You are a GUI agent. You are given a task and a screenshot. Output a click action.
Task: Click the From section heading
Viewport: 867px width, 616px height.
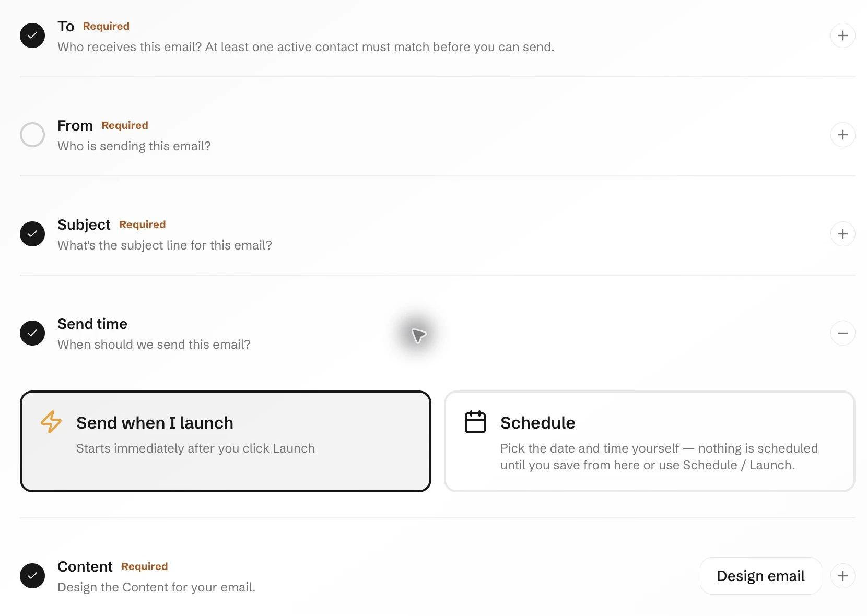(x=75, y=125)
